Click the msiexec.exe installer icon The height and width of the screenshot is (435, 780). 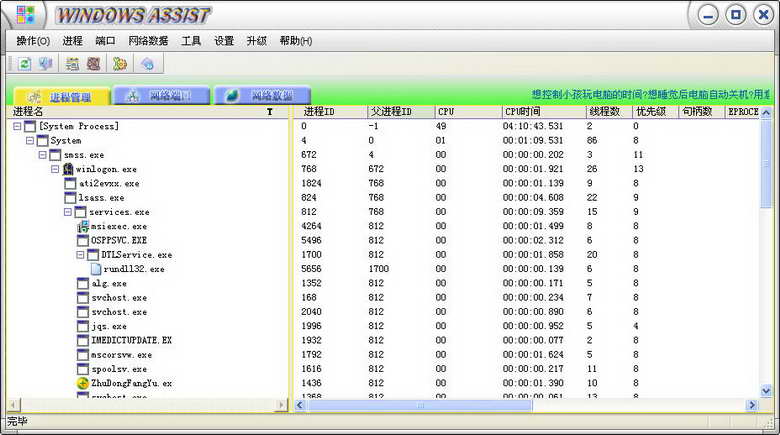coord(83,226)
